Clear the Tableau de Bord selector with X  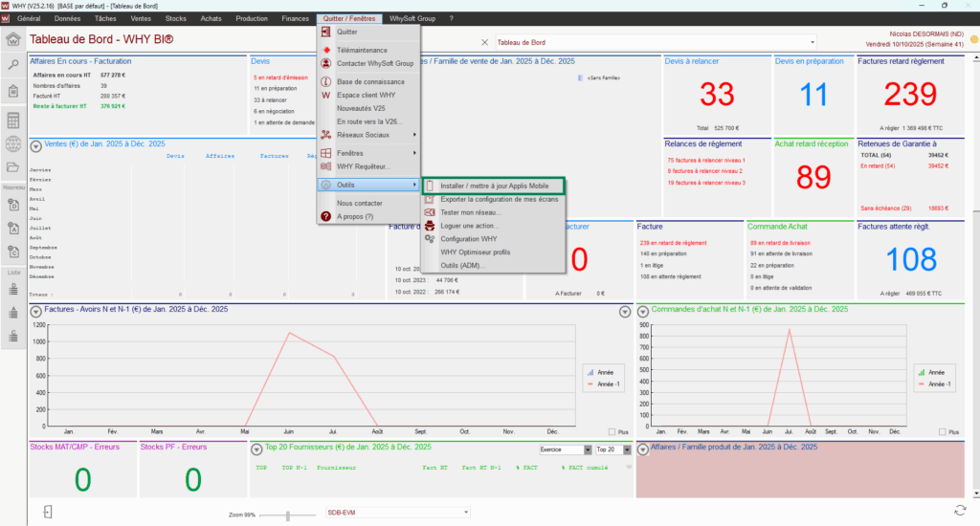484,42
